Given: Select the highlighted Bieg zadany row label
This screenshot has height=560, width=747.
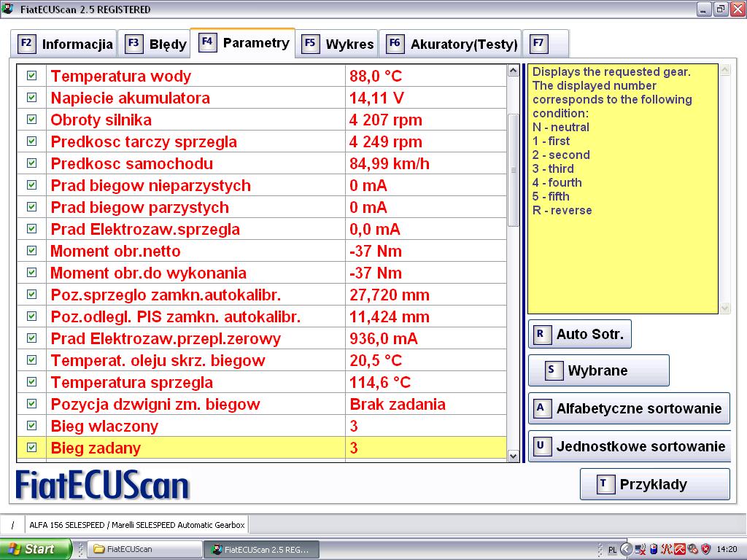Looking at the screenshot, I should (x=96, y=448).
